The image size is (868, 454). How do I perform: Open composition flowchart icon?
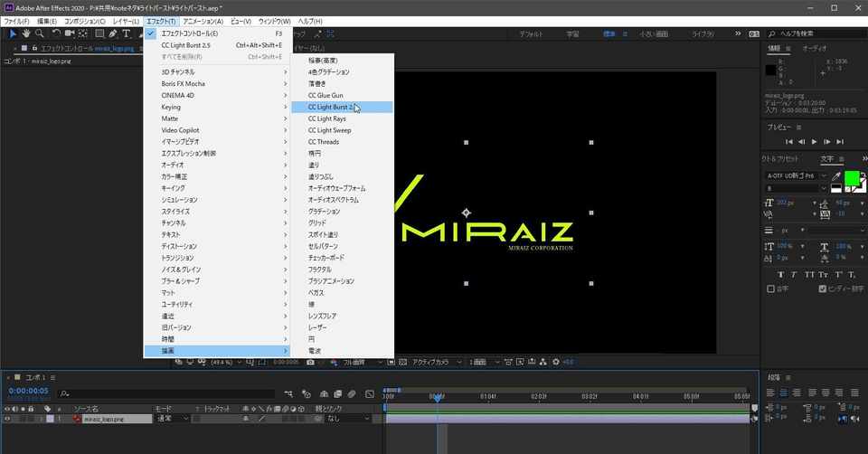pyautogui.click(x=543, y=362)
